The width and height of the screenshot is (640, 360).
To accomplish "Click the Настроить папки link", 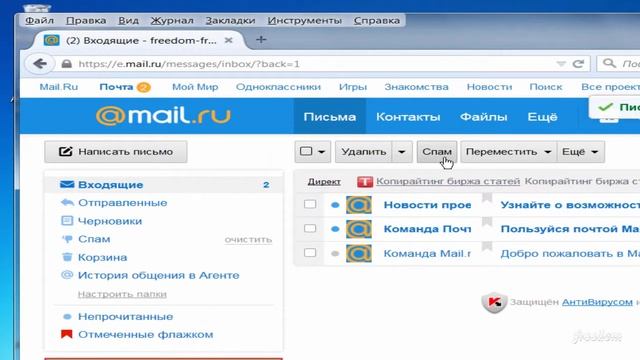I will point(122,294).
